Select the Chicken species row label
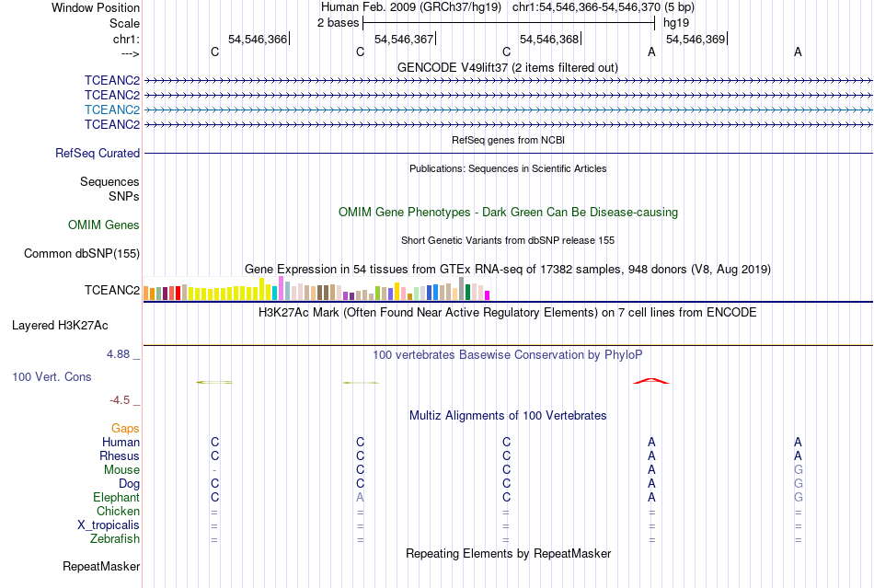 click(x=118, y=511)
